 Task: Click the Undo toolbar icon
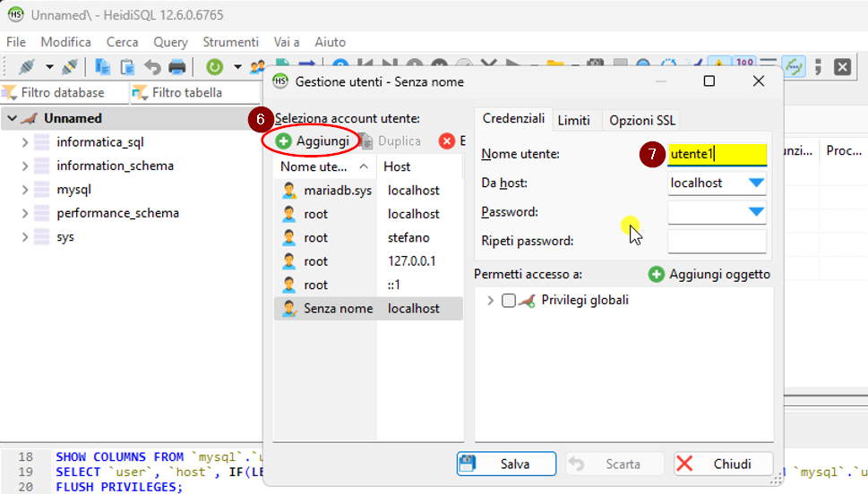coord(152,67)
